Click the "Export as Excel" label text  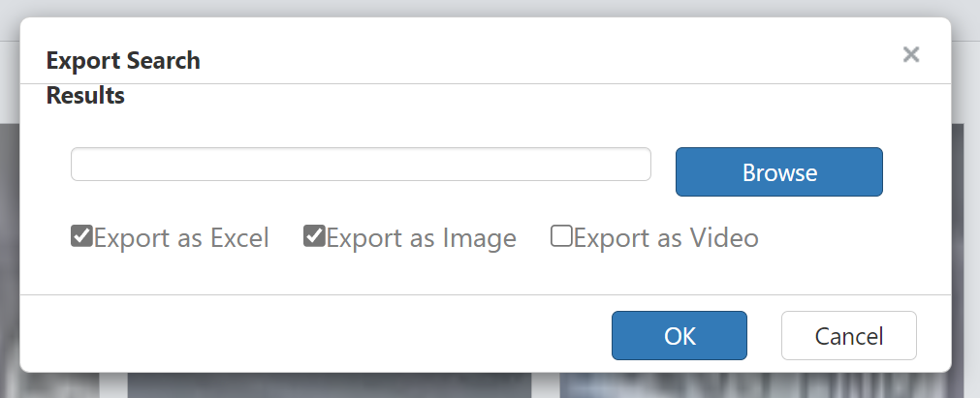tap(181, 238)
